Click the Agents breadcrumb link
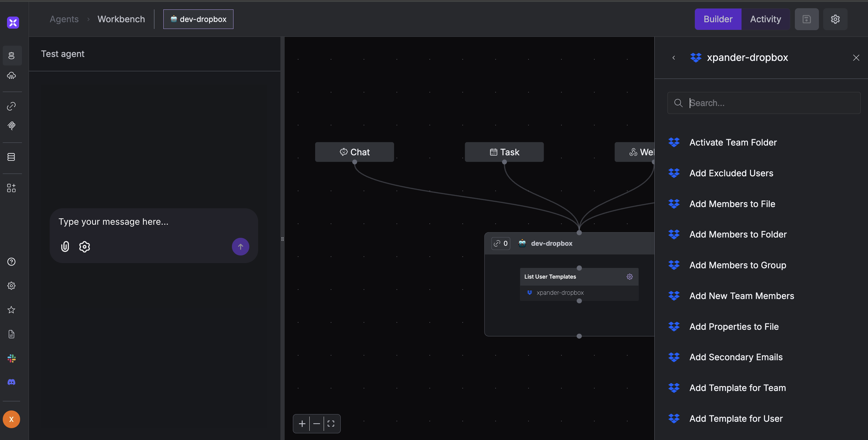868x440 pixels. click(64, 19)
